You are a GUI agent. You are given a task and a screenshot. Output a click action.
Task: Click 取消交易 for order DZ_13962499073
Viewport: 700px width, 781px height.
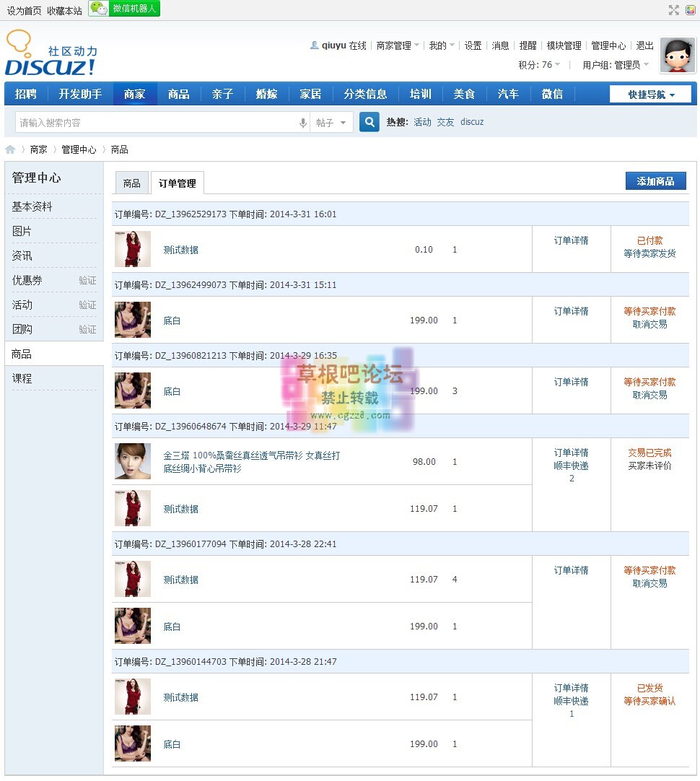pyautogui.click(x=649, y=324)
